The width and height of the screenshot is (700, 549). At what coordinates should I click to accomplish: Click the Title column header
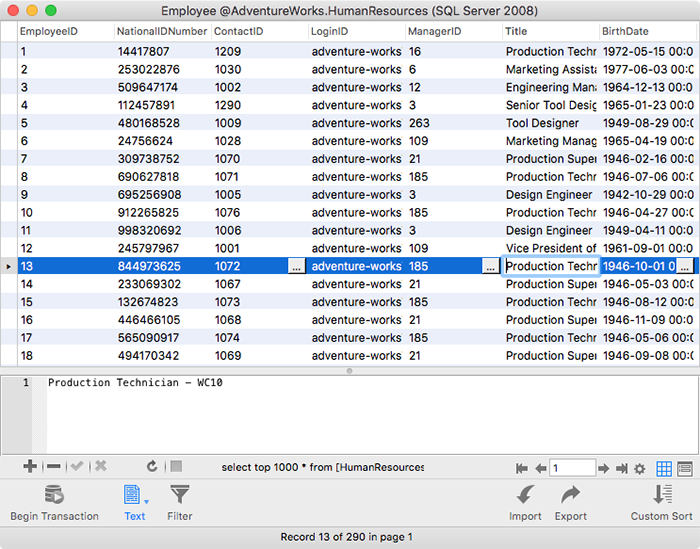click(x=551, y=31)
